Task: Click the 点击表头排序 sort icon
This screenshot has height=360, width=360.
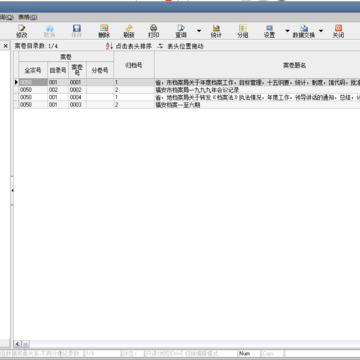Action: [109, 46]
